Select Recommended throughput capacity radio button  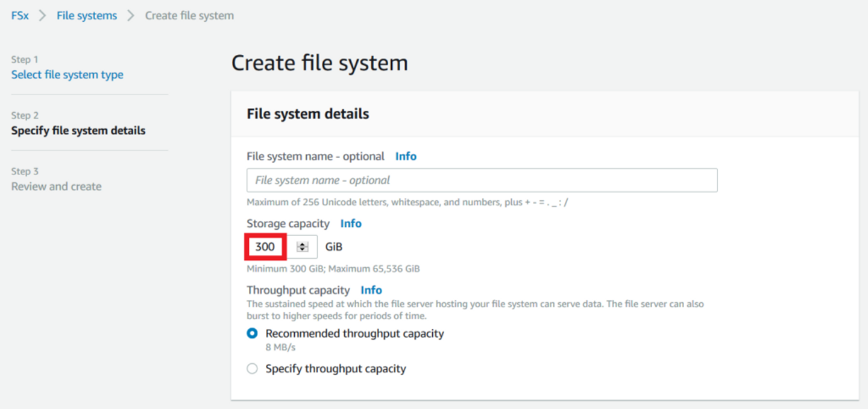point(253,334)
